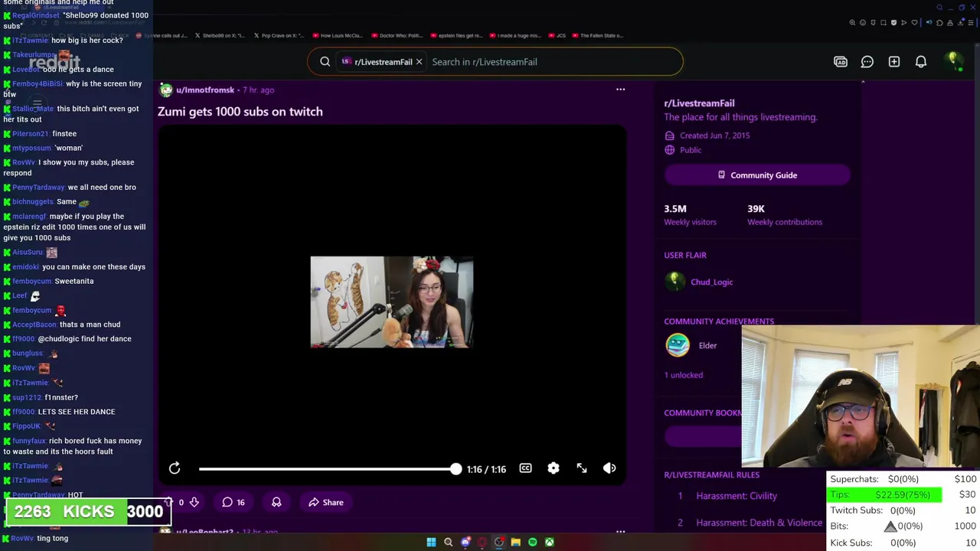Open the notifications bell

(921, 62)
